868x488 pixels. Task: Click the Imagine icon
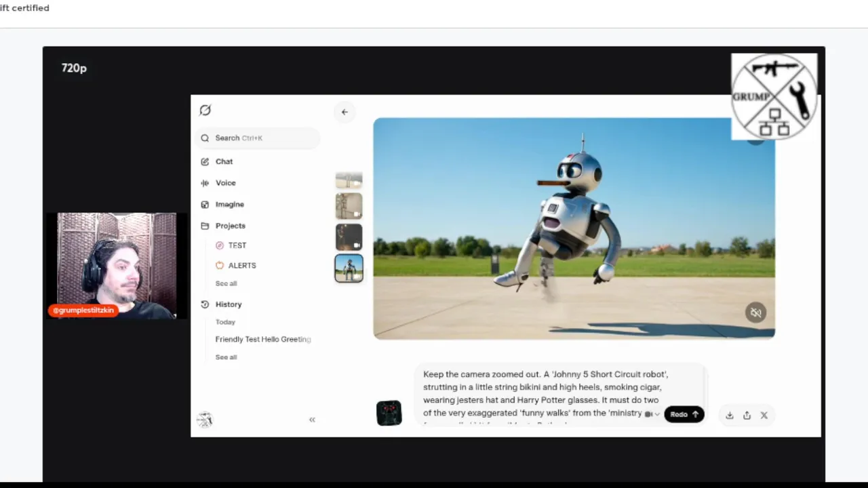(205, 205)
